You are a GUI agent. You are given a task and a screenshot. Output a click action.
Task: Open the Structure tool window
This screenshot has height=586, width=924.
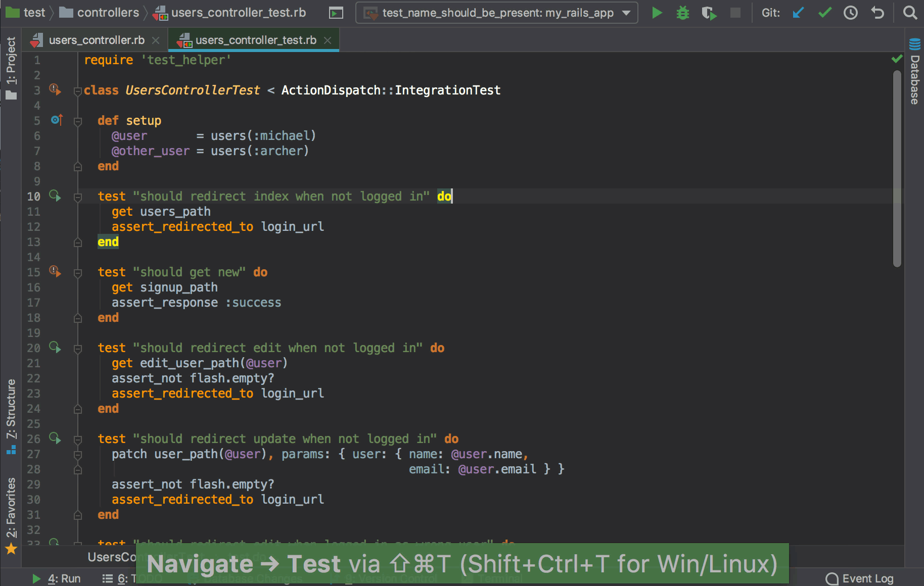pos(11,417)
